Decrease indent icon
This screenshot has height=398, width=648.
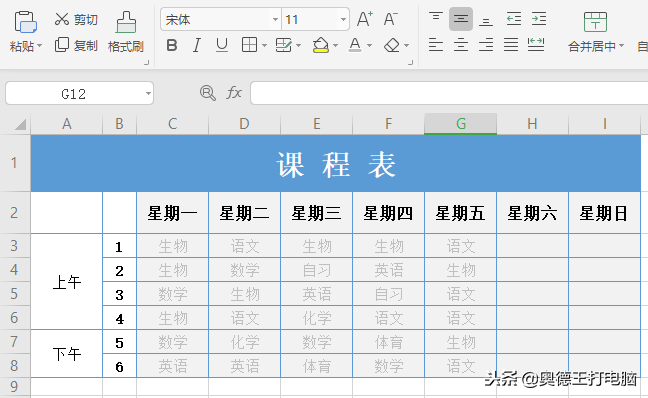514,19
